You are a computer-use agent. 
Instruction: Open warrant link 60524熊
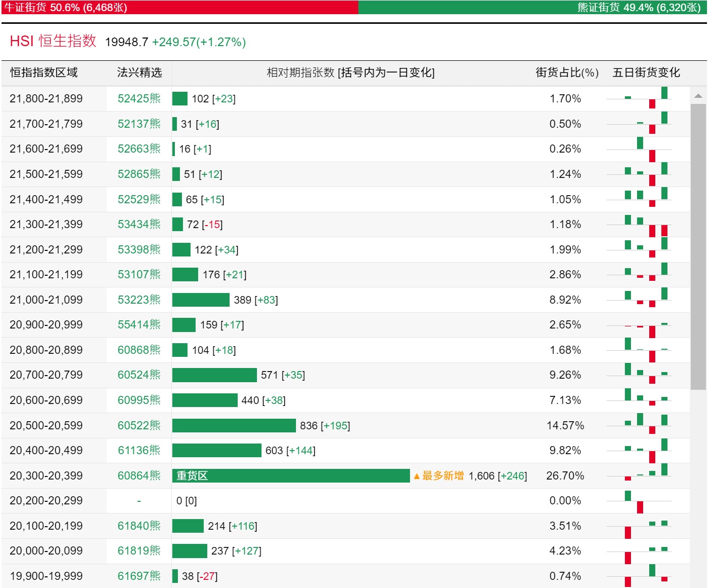[x=139, y=375]
